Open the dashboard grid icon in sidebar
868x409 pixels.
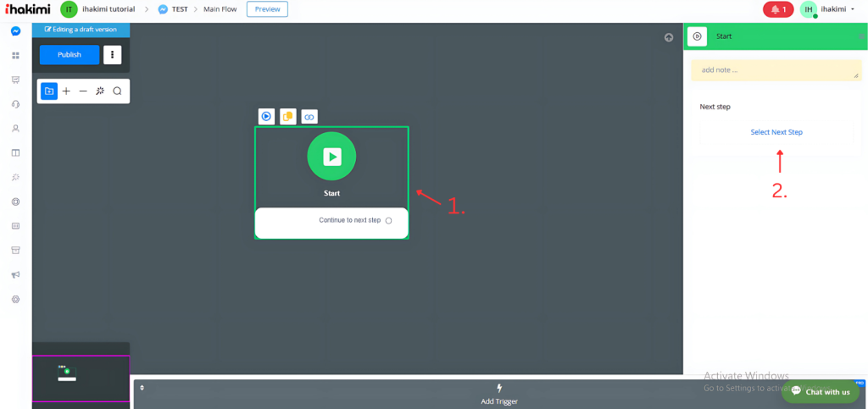coord(15,56)
